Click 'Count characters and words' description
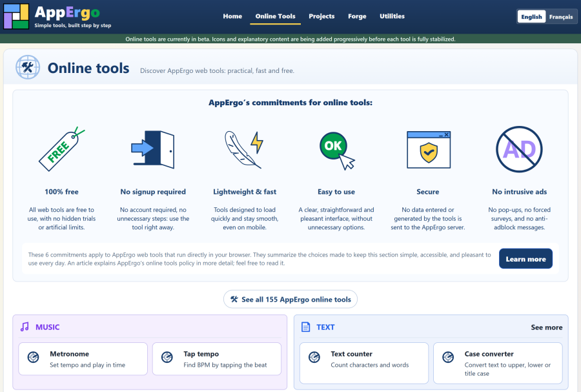The height and width of the screenshot is (392, 581). click(x=370, y=365)
